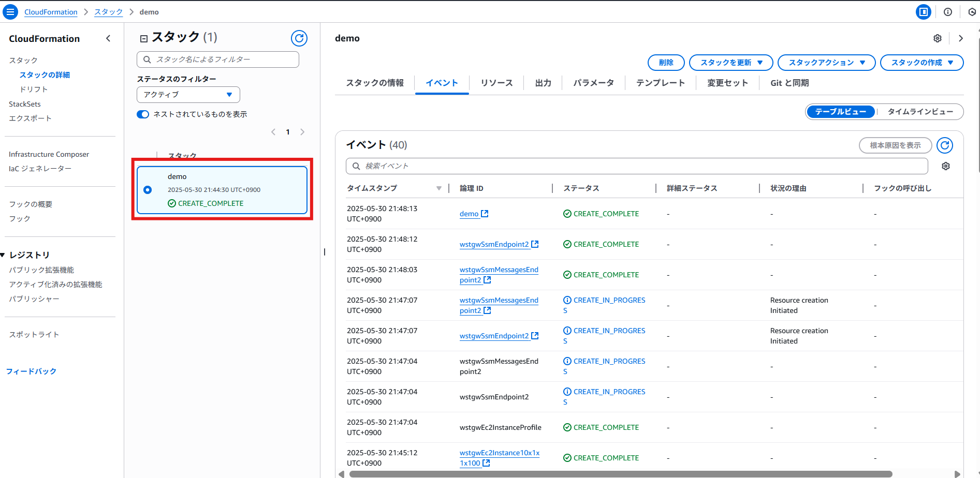Image resolution: width=980 pixels, height=478 pixels.
Task: Open stack detail settings gear
Action: pyautogui.click(x=938, y=38)
